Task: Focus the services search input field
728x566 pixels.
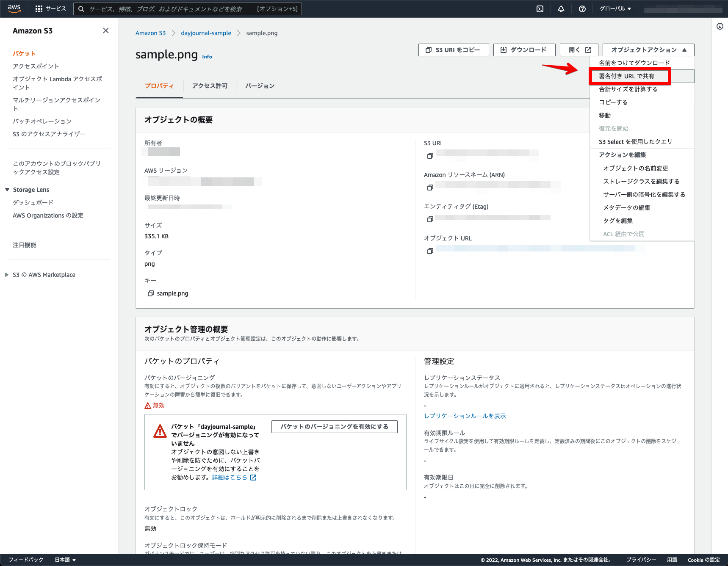Action: (x=188, y=9)
